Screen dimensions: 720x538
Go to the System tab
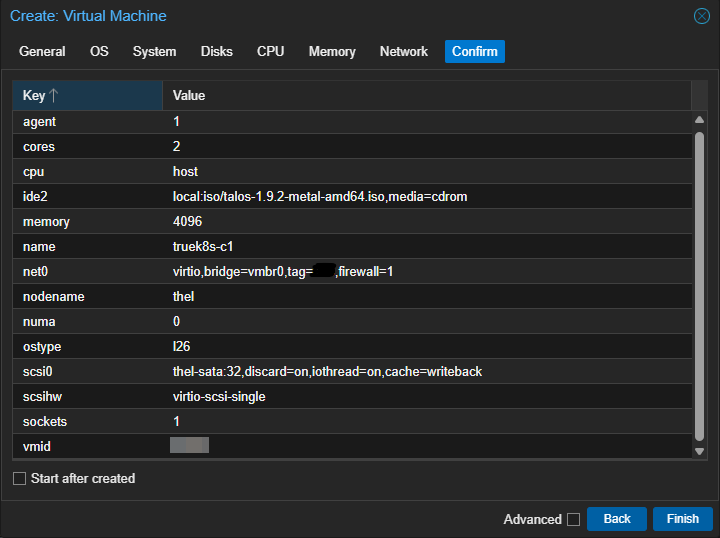(x=154, y=52)
